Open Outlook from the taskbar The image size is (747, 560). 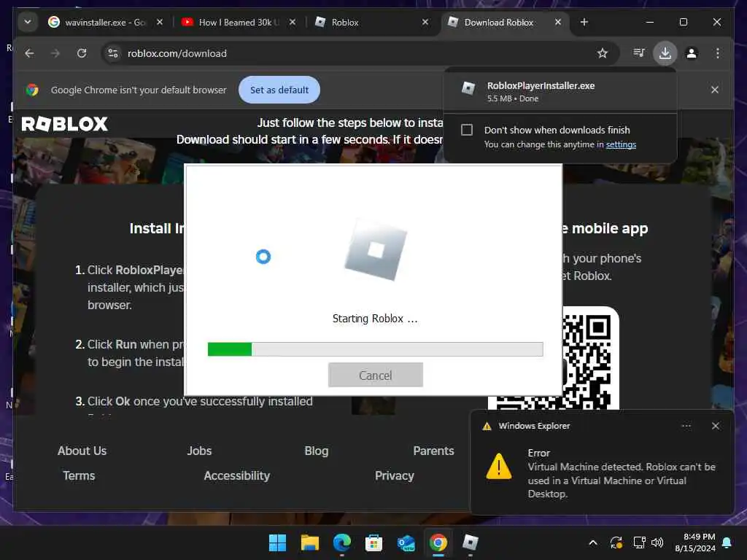[x=406, y=542]
